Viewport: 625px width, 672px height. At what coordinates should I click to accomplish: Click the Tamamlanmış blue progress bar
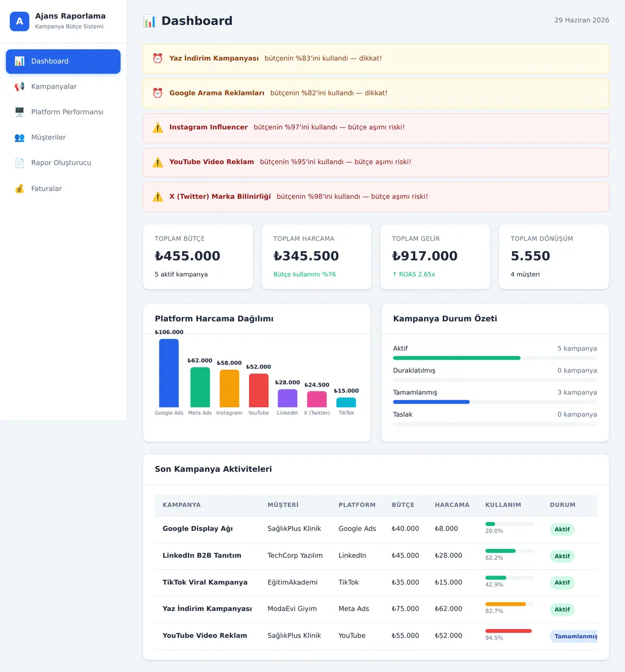pos(431,402)
